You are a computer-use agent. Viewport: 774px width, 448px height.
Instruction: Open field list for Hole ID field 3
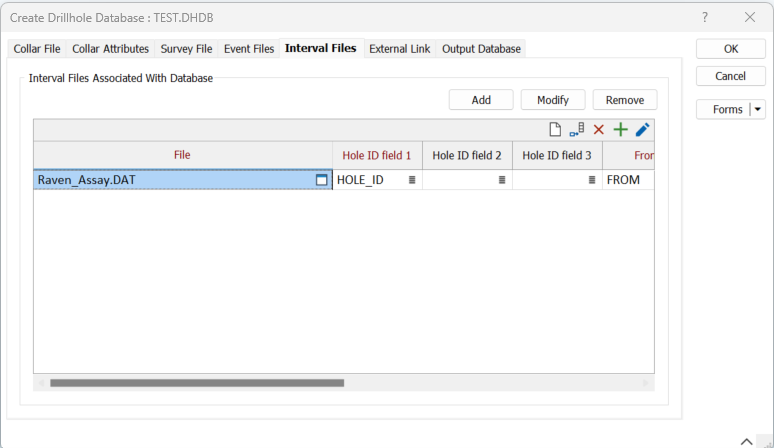click(592, 180)
